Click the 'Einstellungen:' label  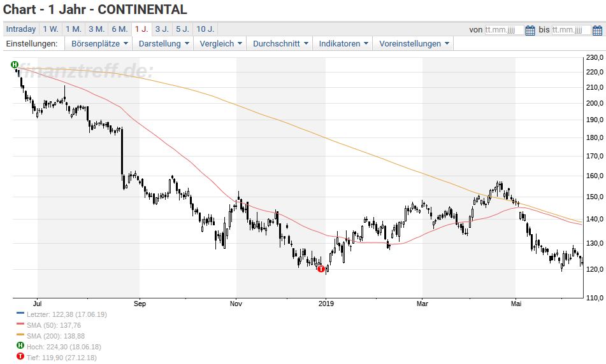(x=32, y=44)
